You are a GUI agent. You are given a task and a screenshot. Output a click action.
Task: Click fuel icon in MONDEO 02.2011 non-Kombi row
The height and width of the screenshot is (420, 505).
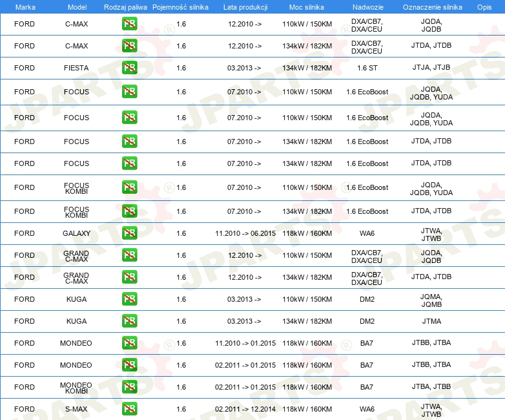pyautogui.click(x=129, y=364)
